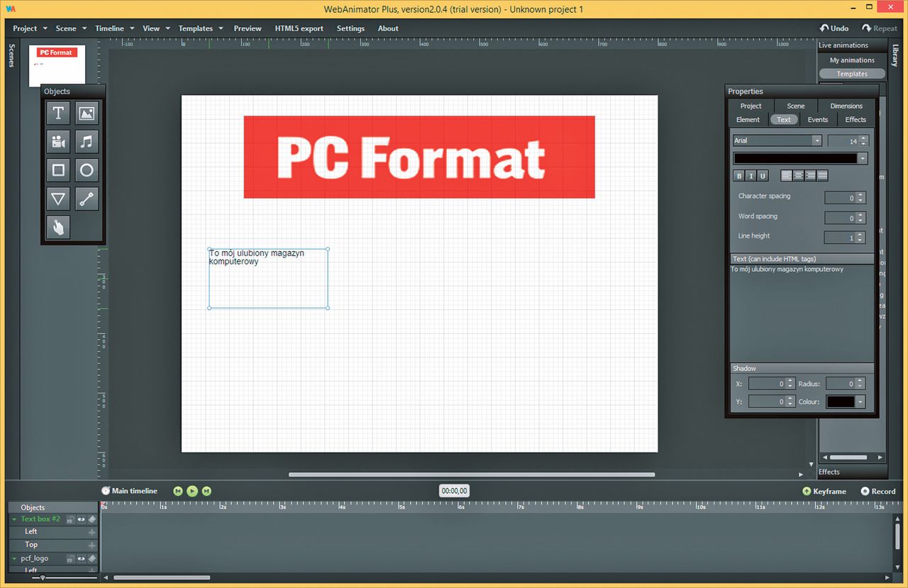Add keyframe plus for Top property
908x588 pixels.
click(92, 545)
